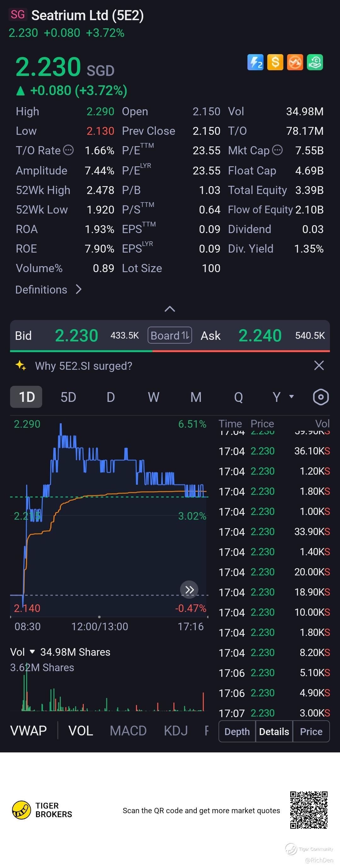Image resolution: width=340 pixels, height=868 pixels.
Task: Toggle the MACD indicator
Action: pyautogui.click(x=128, y=731)
